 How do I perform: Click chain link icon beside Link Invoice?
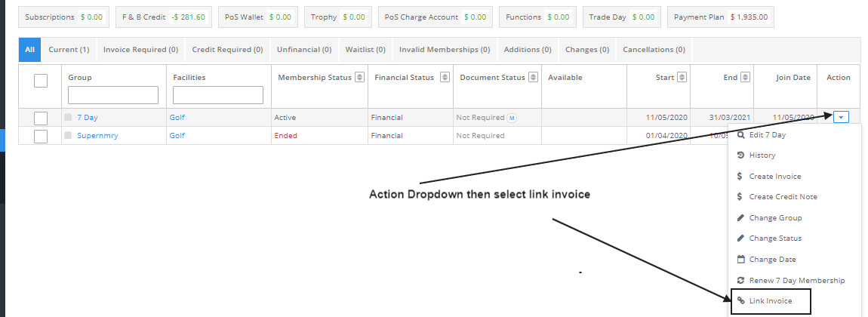tap(741, 301)
